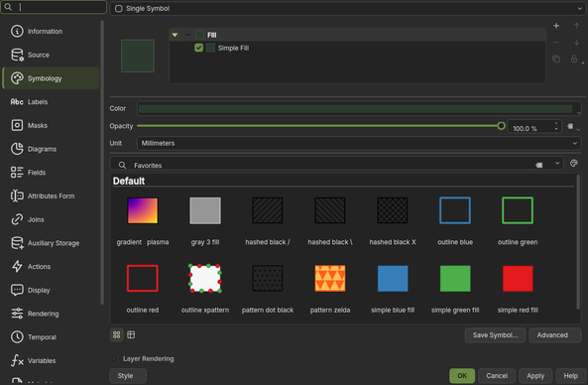
Task: Click the move layer down arrow
Action: pyautogui.click(x=576, y=43)
